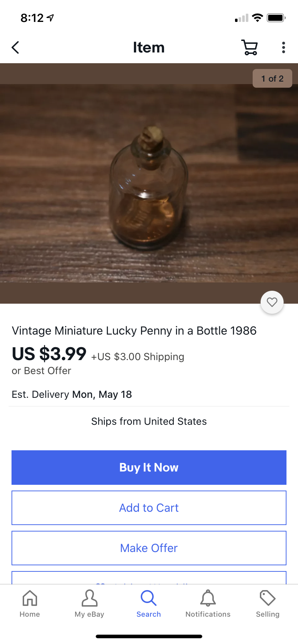Tap the Est. Delivery Mon, May 18 row
The width and height of the screenshot is (298, 644).
point(72,395)
